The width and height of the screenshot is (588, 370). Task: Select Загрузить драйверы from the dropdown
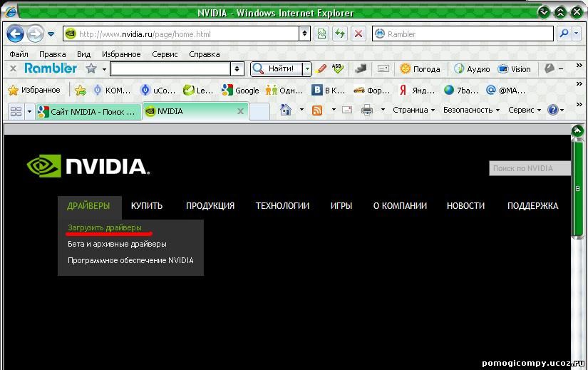click(x=105, y=227)
